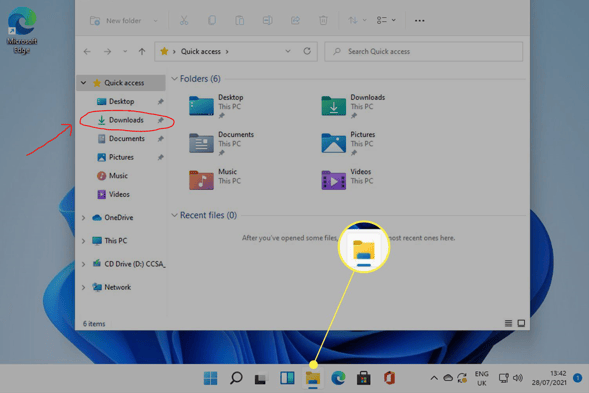Click the Search Quick access field
589x393 pixels.
pos(423,51)
